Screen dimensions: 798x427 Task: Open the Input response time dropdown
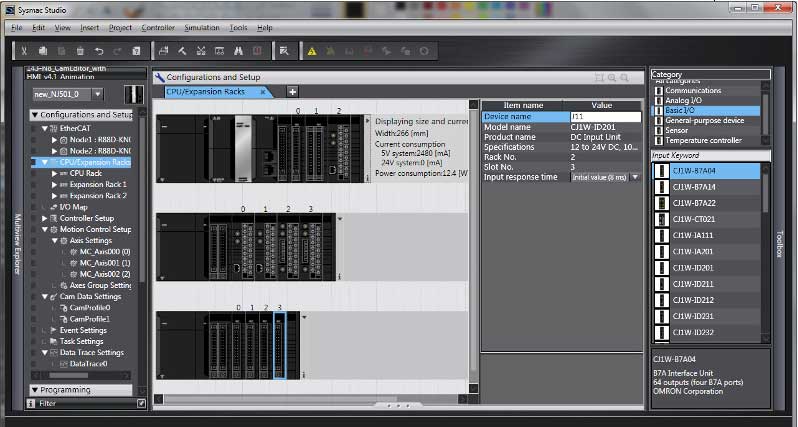(635, 177)
